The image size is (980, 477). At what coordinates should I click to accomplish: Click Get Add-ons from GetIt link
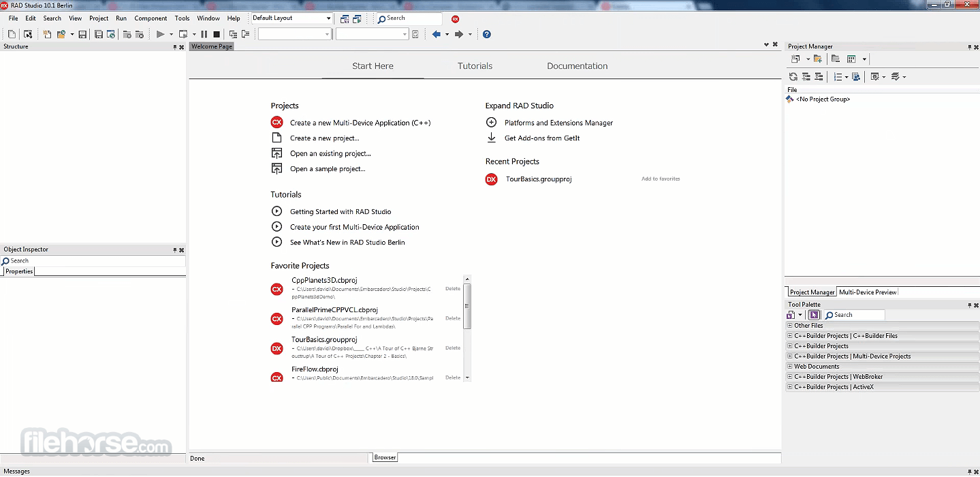click(542, 138)
